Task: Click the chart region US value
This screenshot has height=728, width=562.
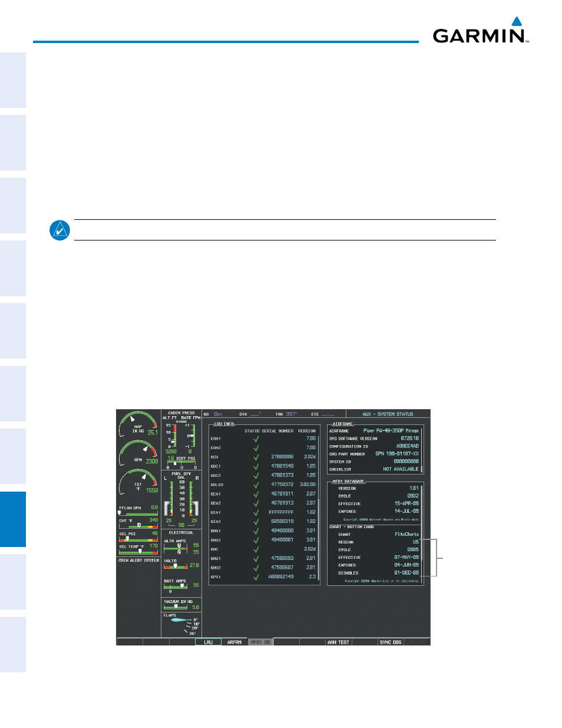Action: point(416,542)
